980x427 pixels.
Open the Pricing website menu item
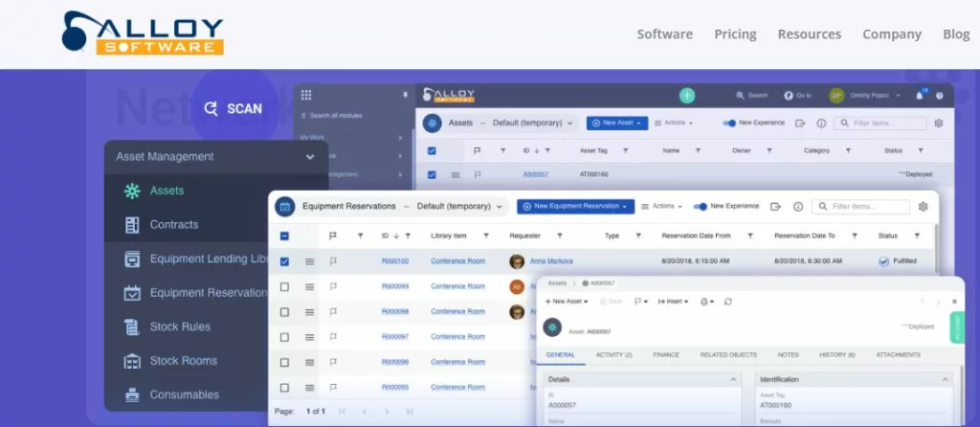click(x=735, y=34)
